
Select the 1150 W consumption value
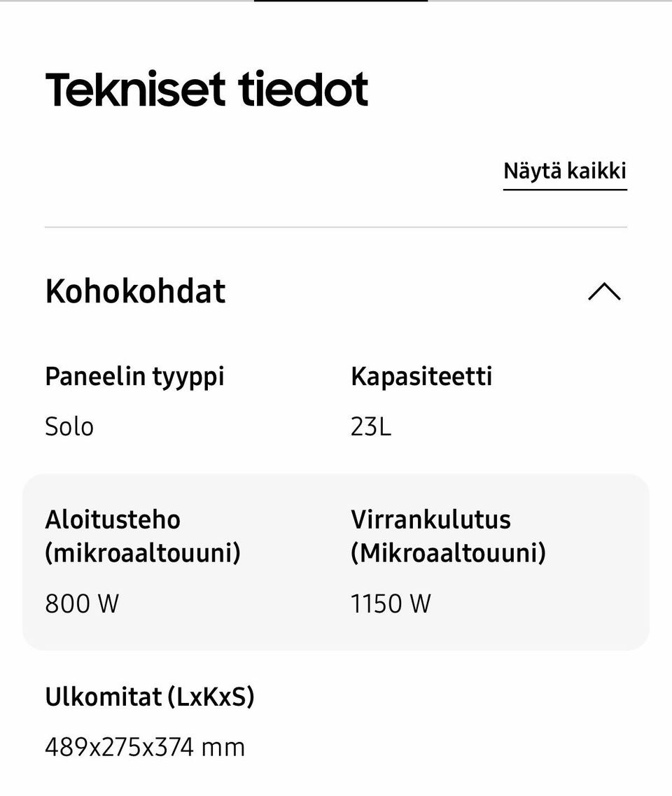pyautogui.click(x=391, y=603)
